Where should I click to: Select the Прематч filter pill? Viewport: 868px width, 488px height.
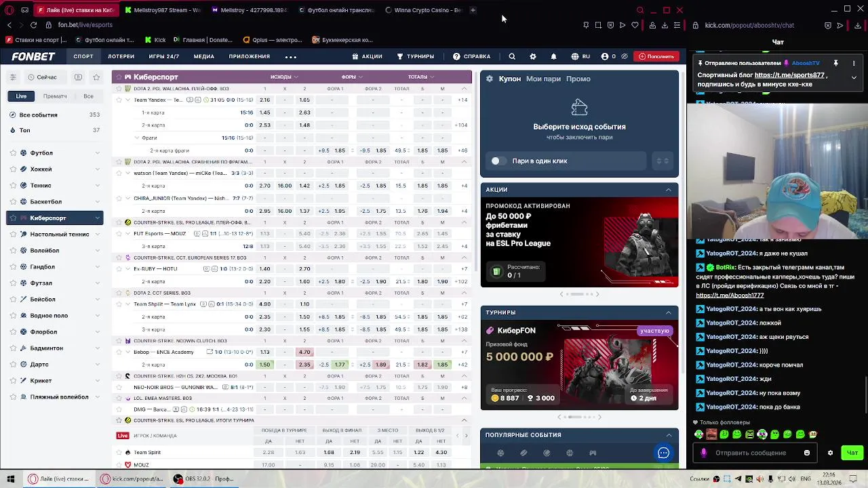(55, 96)
